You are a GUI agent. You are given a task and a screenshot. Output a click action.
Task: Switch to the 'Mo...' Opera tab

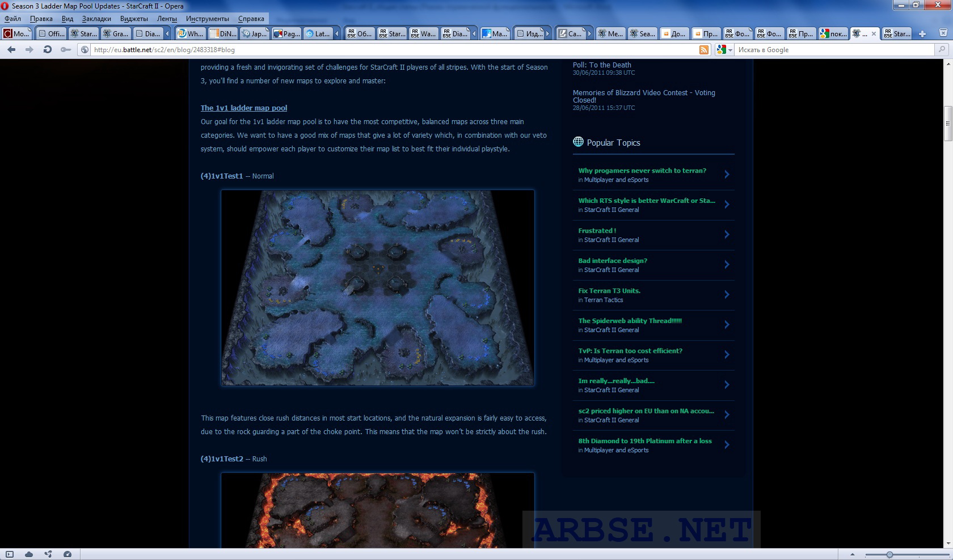[x=17, y=34]
